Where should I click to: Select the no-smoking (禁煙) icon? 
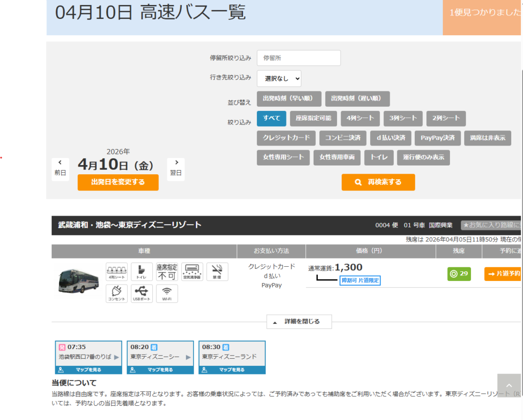(217, 271)
